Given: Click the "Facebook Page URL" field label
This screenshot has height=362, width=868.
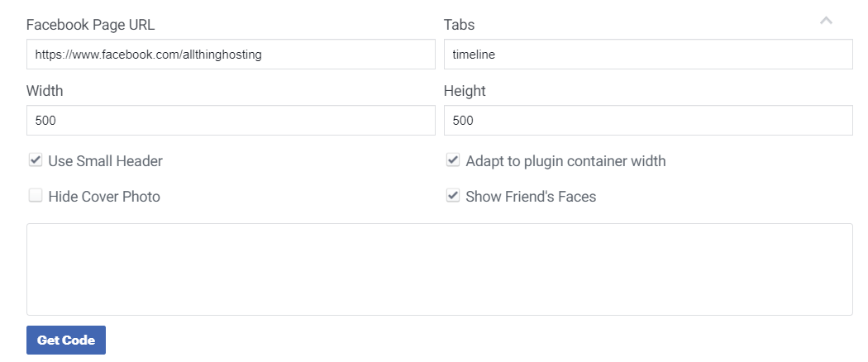Looking at the screenshot, I should click(x=89, y=25).
